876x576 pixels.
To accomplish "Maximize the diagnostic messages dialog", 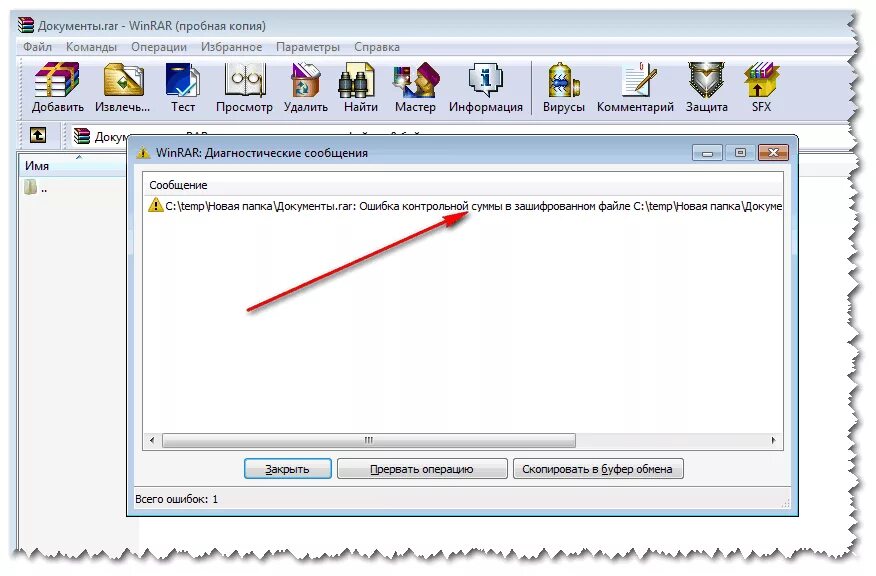I will (740, 153).
